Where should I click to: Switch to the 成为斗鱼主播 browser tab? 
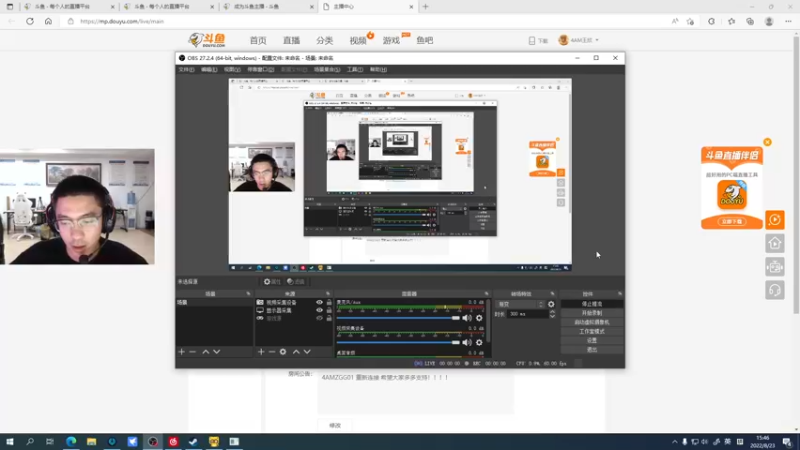click(x=268, y=7)
